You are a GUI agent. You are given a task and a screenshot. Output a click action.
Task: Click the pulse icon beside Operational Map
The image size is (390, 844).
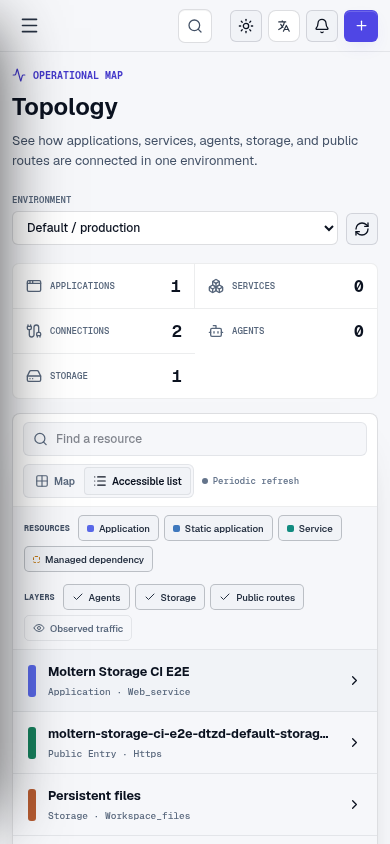(x=19, y=75)
